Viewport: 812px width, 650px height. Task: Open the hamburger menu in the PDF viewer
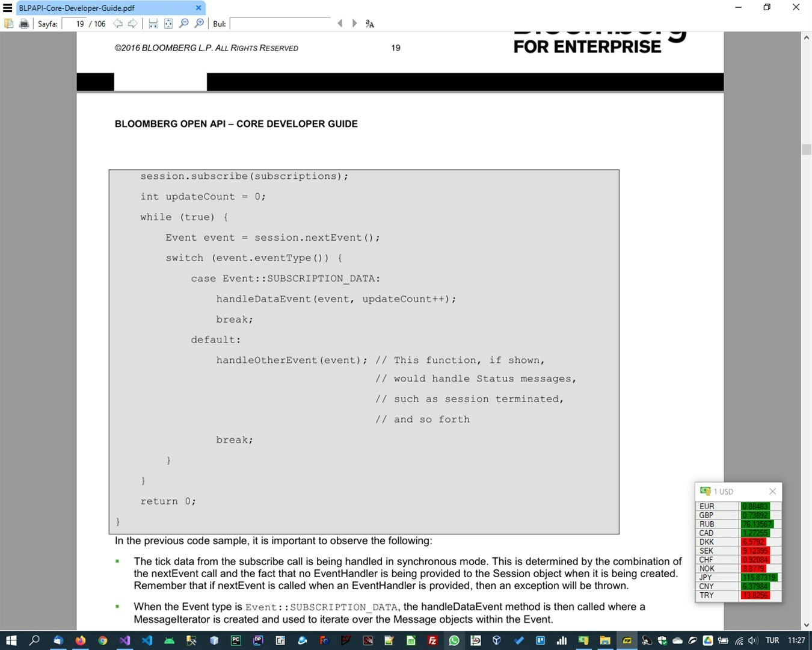(8, 8)
